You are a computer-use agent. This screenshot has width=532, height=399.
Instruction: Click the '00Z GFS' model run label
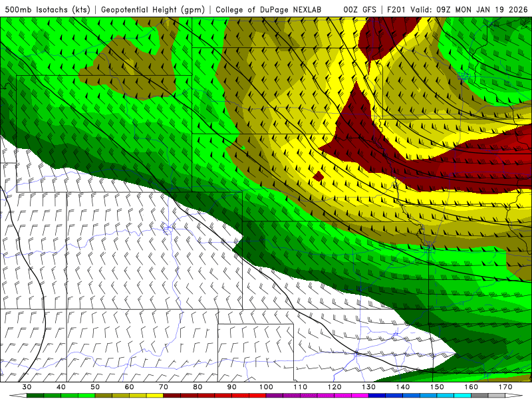(x=360, y=9)
